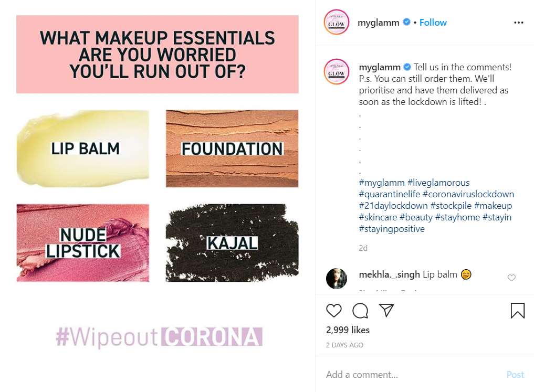Like the post with the heart icon

pos(334,310)
